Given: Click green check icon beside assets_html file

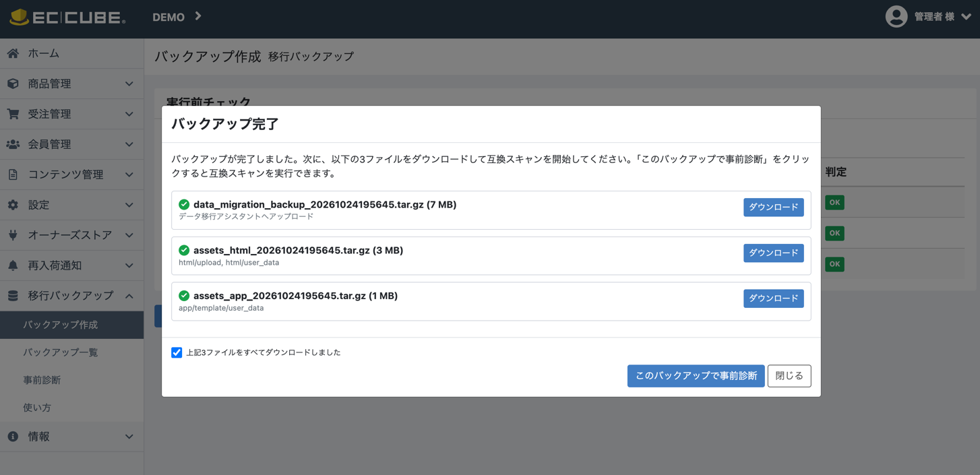Looking at the screenshot, I should (184, 250).
